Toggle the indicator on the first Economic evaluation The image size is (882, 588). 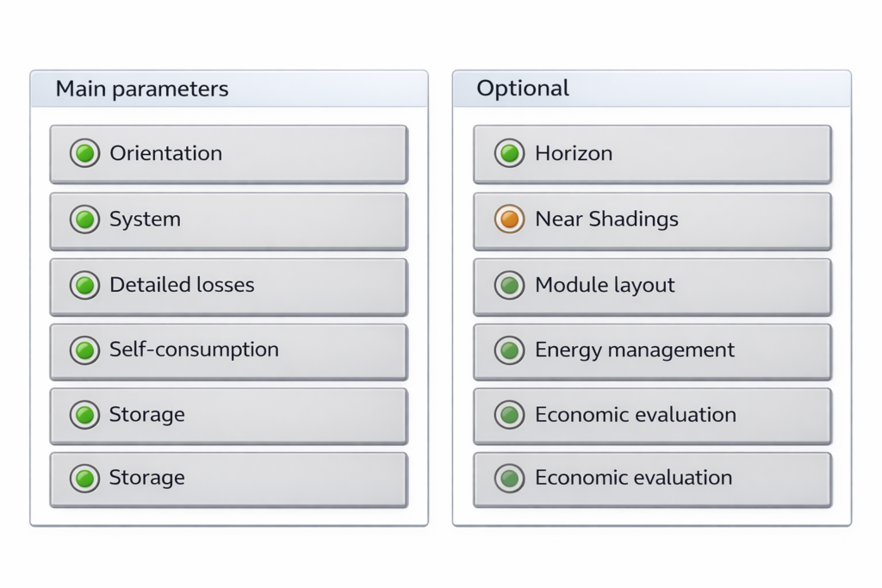pos(509,415)
